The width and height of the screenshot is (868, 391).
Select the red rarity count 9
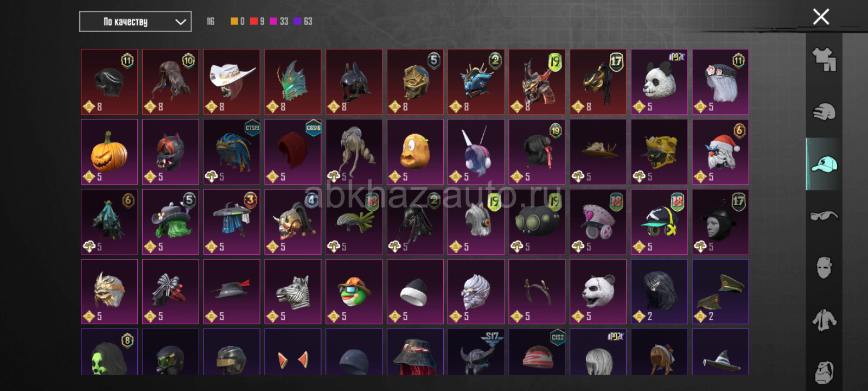[257, 21]
